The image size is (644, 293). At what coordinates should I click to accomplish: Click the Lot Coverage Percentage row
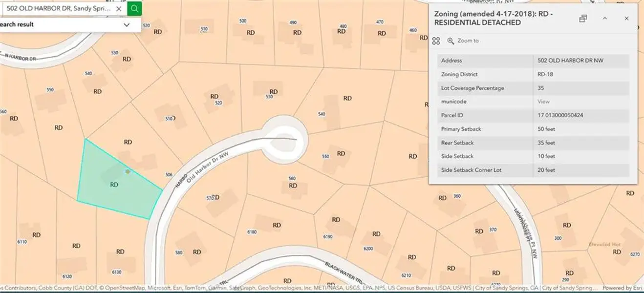(533, 88)
